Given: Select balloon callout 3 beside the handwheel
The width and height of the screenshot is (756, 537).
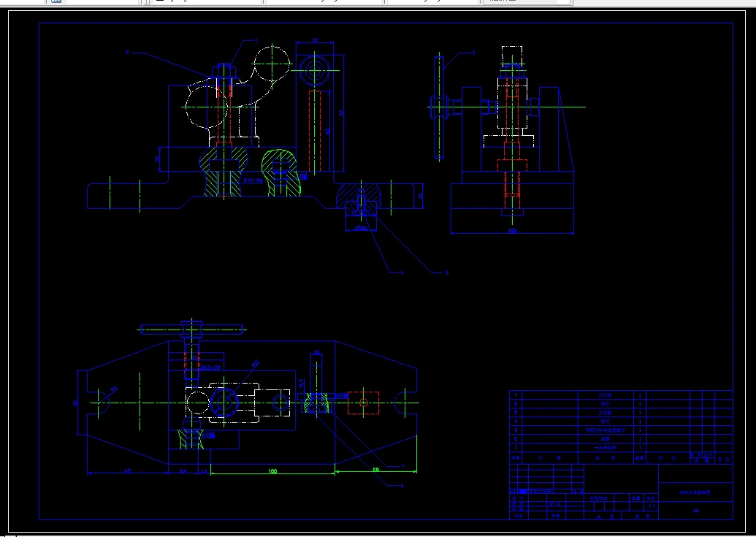Looking at the screenshot, I should [473, 53].
